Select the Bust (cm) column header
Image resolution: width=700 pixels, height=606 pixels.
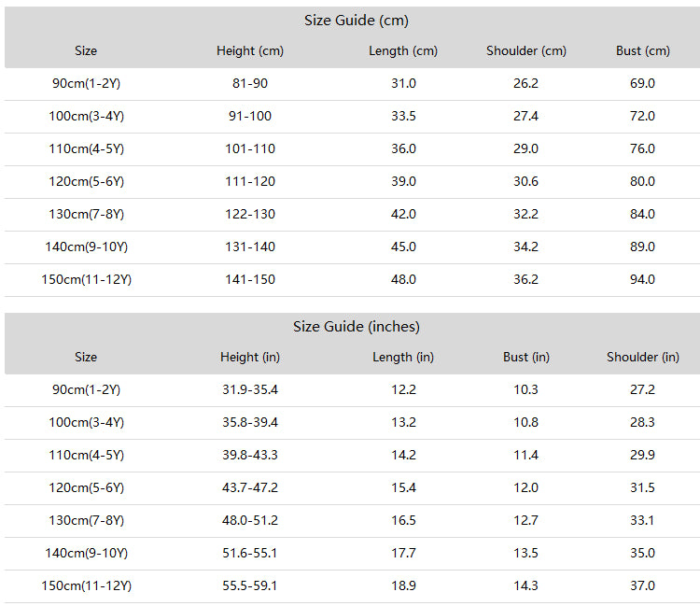coord(642,51)
